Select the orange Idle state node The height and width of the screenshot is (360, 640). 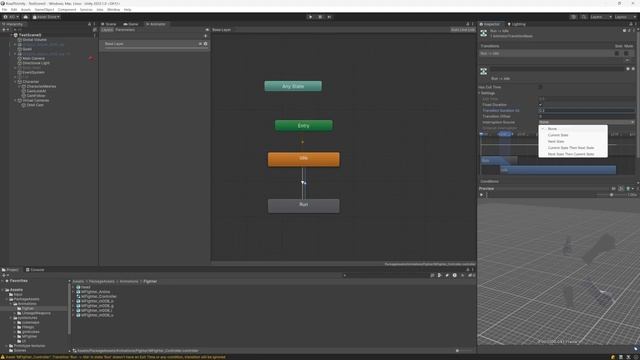coord(304,159)
